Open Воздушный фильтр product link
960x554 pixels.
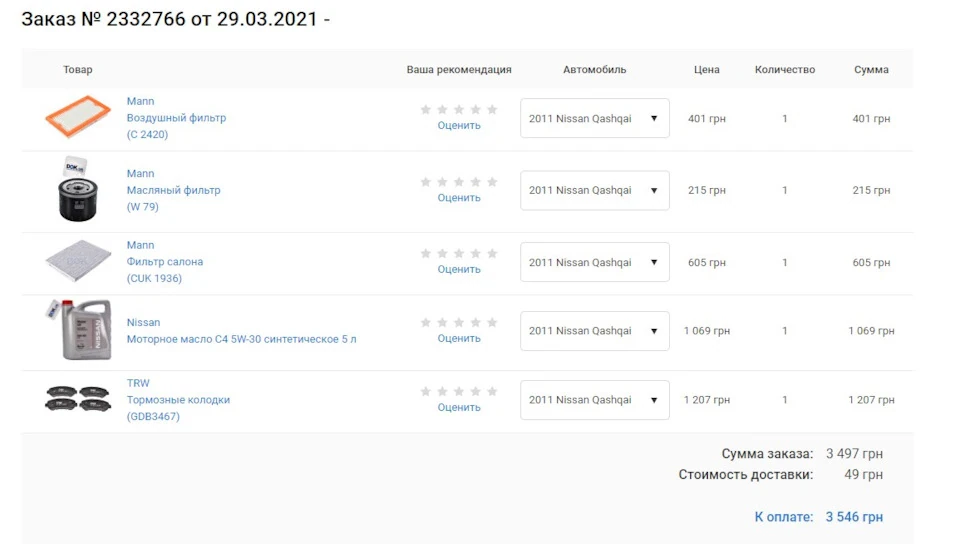pos(176,118)
